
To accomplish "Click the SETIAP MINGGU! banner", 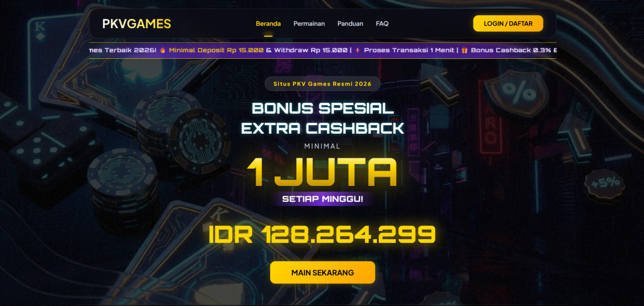I will 323,199.
